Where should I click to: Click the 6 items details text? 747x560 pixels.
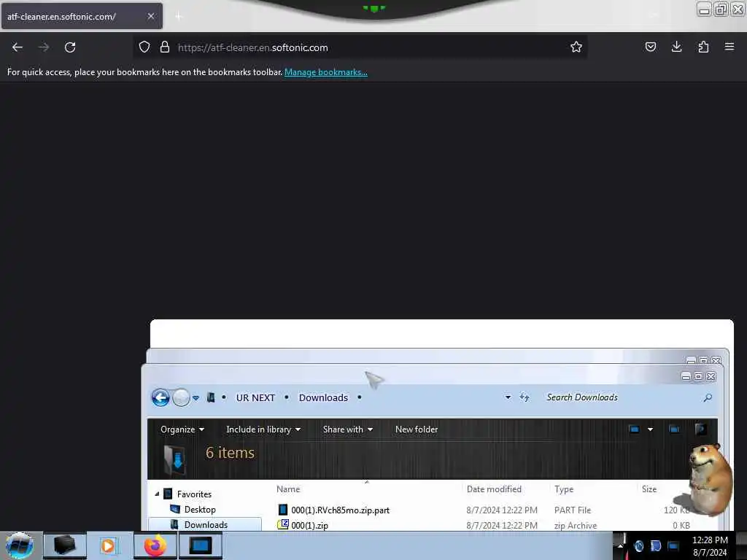(x=230, y=452)
